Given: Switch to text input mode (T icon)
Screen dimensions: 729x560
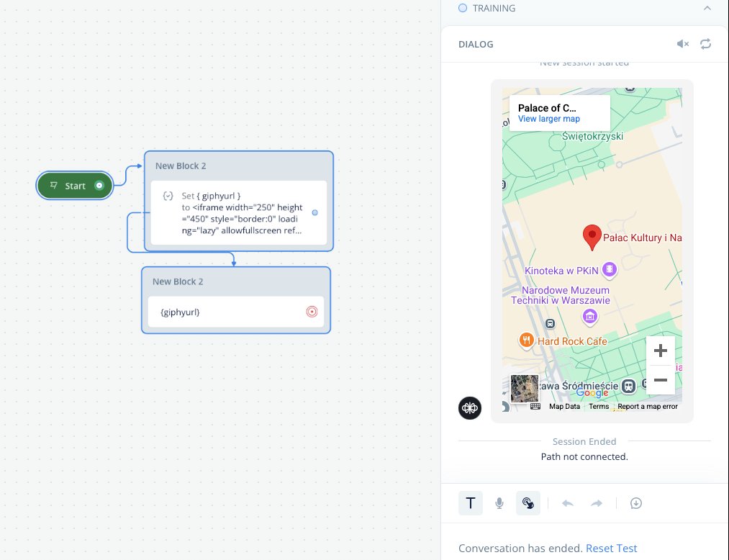Looking at the screenshot, I should pyautogui.click(x=471, y=503).
